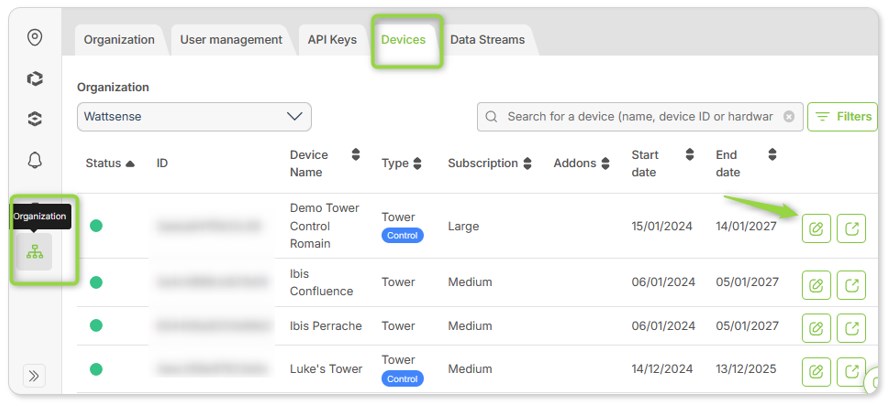890x407 pixels.
Task: Sort table by Start date arrows
Action: point(690,154)
